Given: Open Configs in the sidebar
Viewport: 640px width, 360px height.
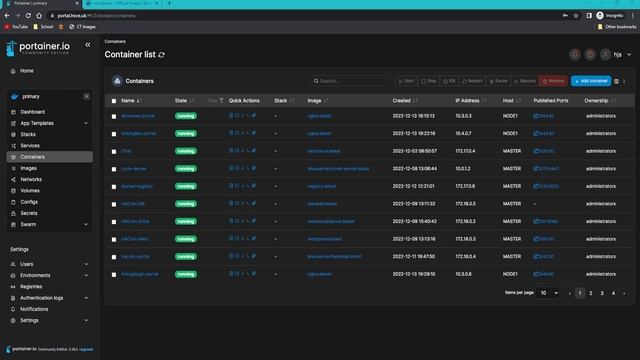Looking at the screenshot, I should pyautogui.click(x=29, y=202).
